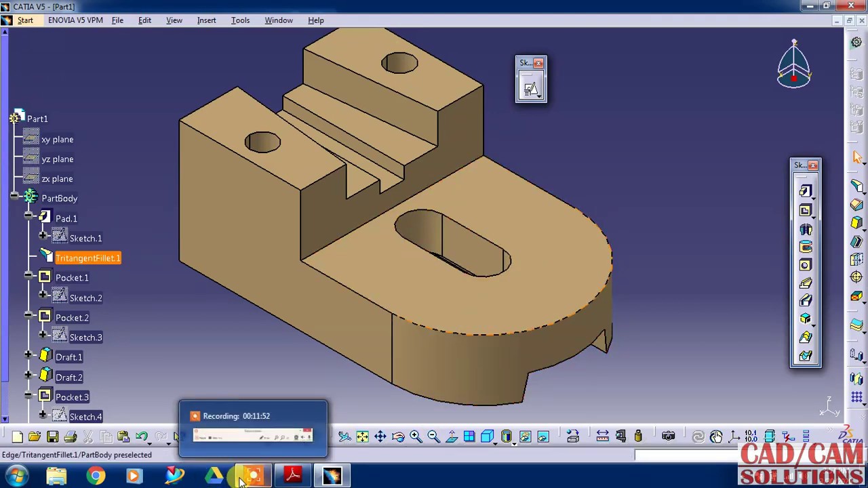
Task: Expand the Sketch.2 node
Action: point(42,296)
